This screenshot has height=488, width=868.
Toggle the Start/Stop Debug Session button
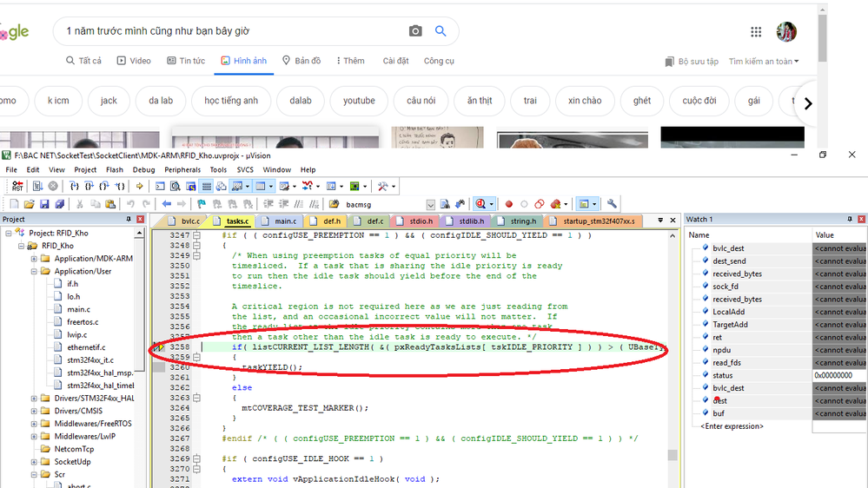click(481, 204)
